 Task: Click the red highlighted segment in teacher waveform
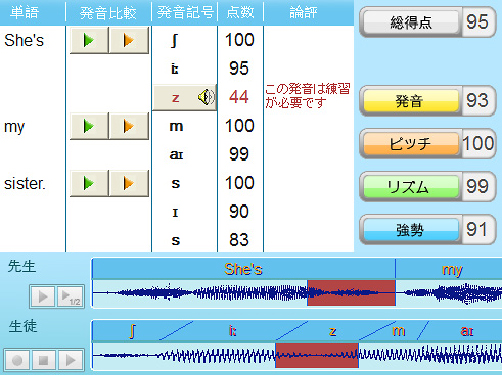351,293
